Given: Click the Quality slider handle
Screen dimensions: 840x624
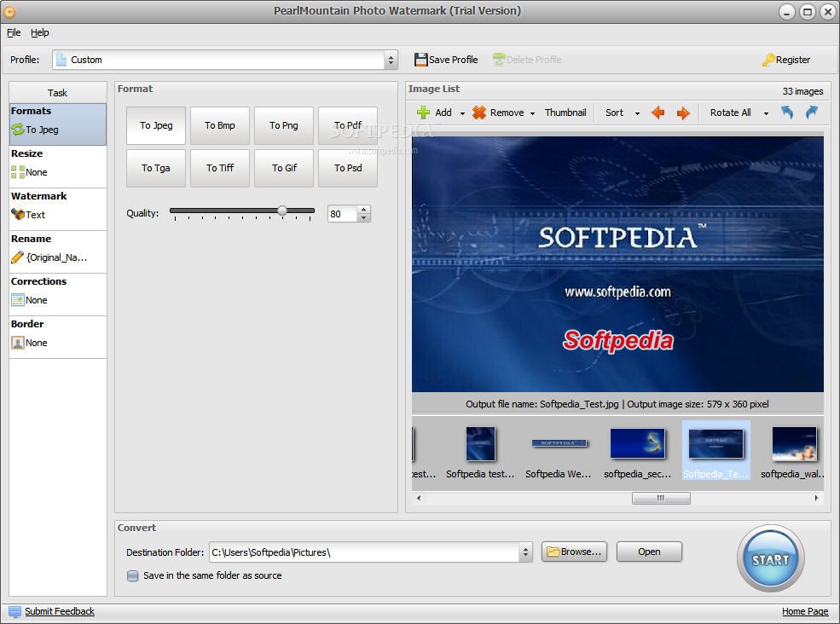Looking at the screenshot, I should point(282,211).
